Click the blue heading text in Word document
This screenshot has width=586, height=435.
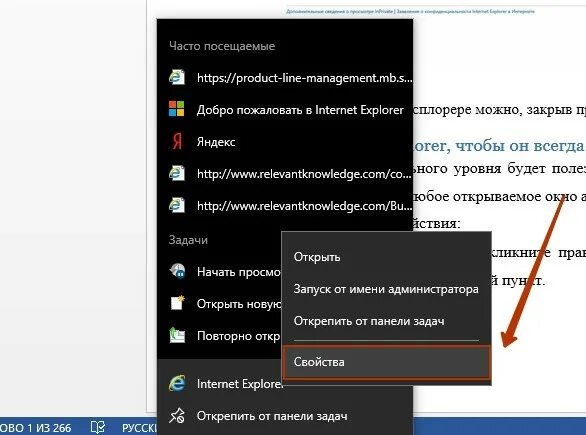pos(499,146)
